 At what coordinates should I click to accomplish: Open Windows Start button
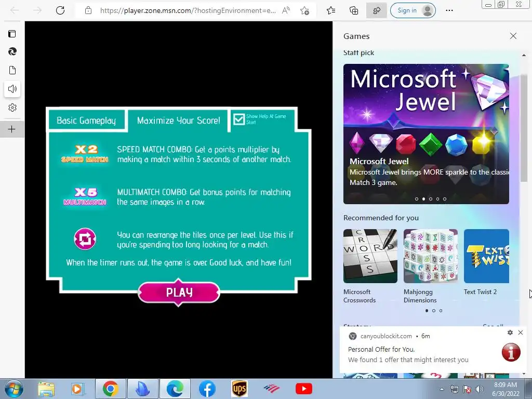pyautogui.click(x=14, y=389)
